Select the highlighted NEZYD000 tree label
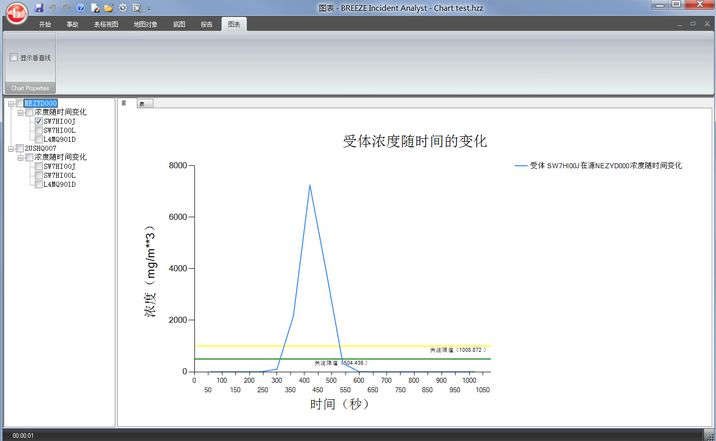Image resolution: width=716 pixels, height=441 pixels. pyautogui.click(x=41, y=103)
